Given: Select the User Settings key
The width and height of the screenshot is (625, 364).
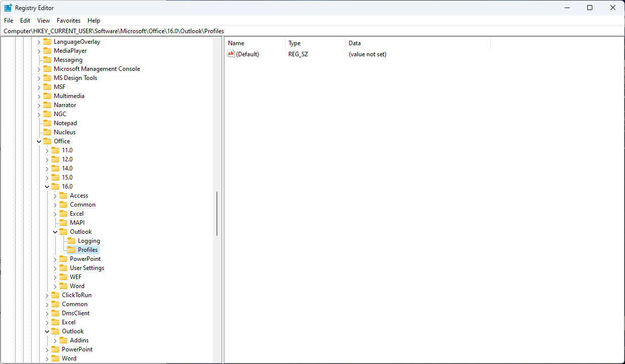Looking at the screenshot, I should 87,268.
